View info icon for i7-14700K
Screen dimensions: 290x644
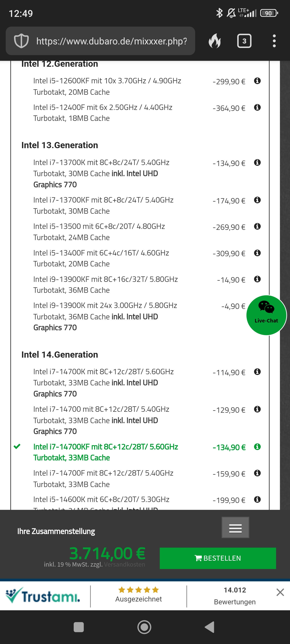point(257,372)
